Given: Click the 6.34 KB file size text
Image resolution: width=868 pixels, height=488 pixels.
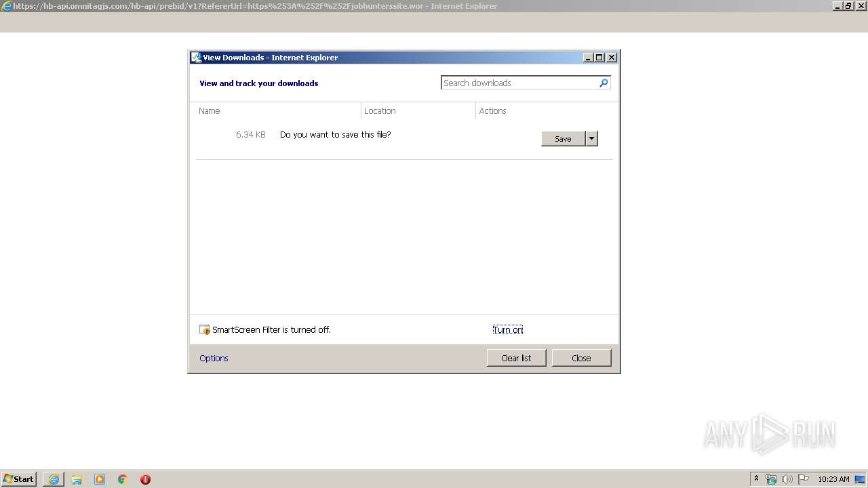Looking at the screenshot, I should [250, 135].
